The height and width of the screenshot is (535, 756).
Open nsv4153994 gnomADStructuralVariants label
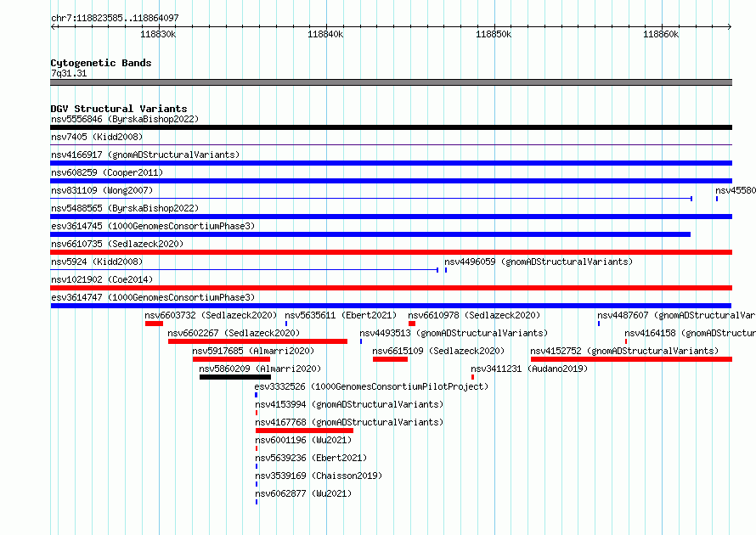pyautogui.click(x=349, y=404)
